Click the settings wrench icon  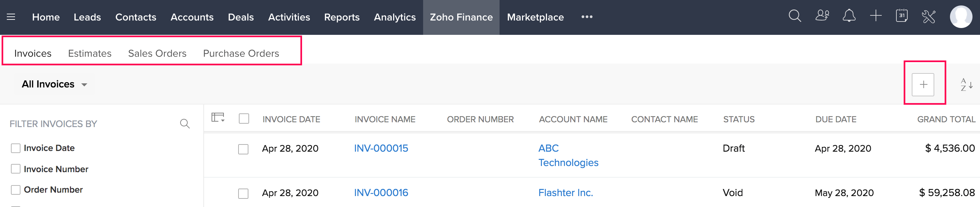[x=929, y=16]
